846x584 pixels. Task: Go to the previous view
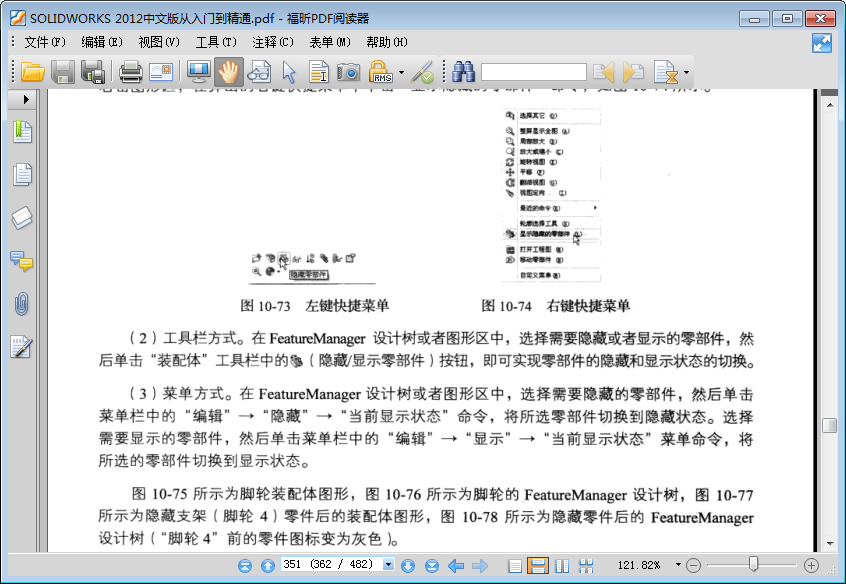click(x=456, y=566)
